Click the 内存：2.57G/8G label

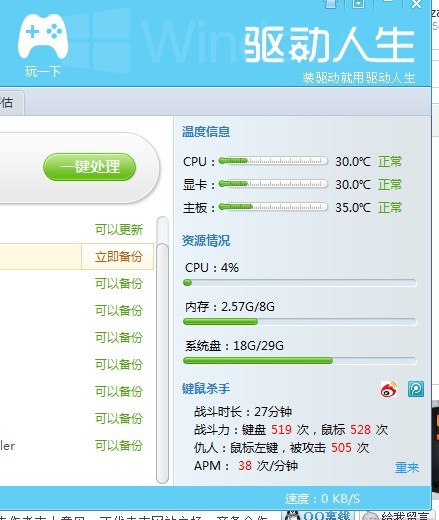tap(230, 306)
